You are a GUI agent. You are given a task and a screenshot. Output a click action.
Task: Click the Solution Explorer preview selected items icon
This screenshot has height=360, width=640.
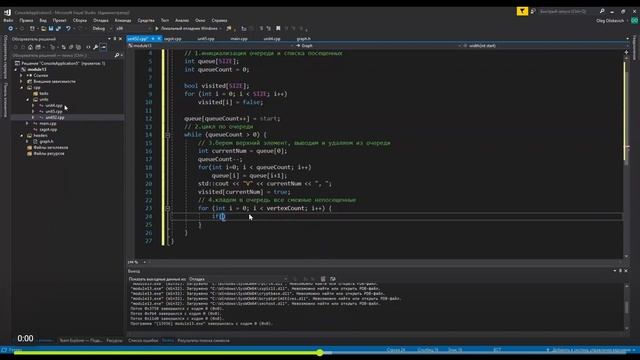point(104,47)
